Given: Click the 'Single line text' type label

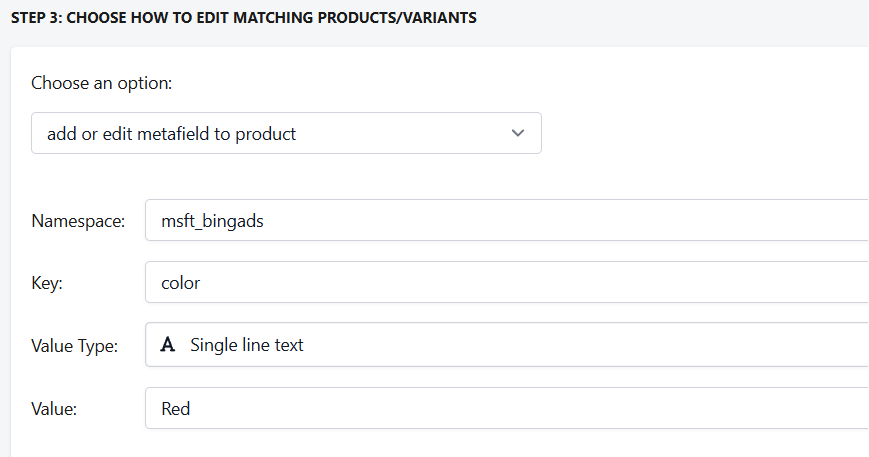Looking at the screenshot, I should click(247, 345).
